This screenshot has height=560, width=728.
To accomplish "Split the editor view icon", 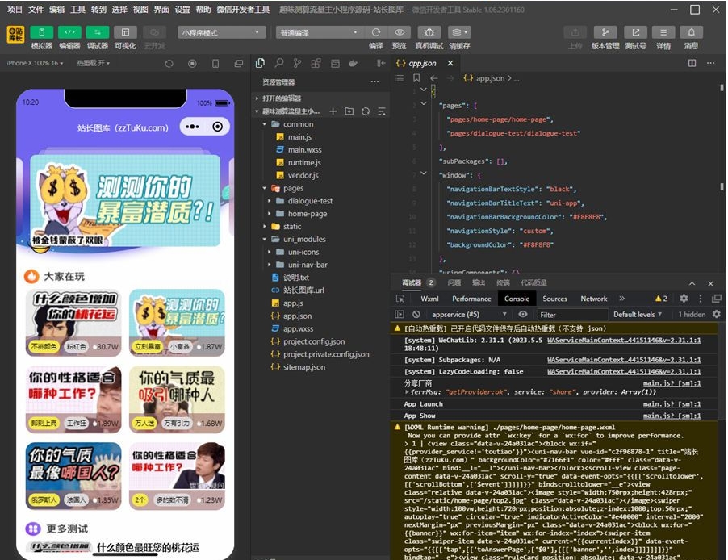I will [x=692, y=63].
